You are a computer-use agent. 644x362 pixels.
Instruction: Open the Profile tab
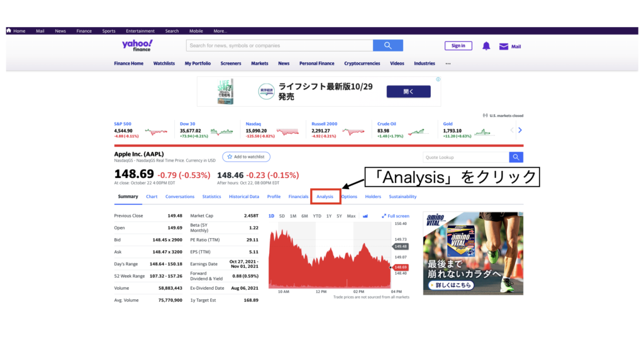pyautogui.click(x=274, y=197)
